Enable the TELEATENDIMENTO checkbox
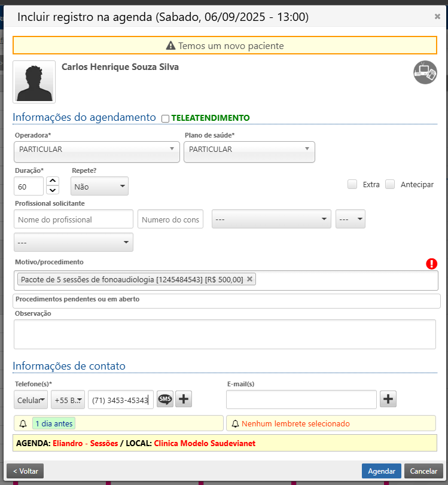Screen dimensions: 448x485 click(x=166, y=118)
